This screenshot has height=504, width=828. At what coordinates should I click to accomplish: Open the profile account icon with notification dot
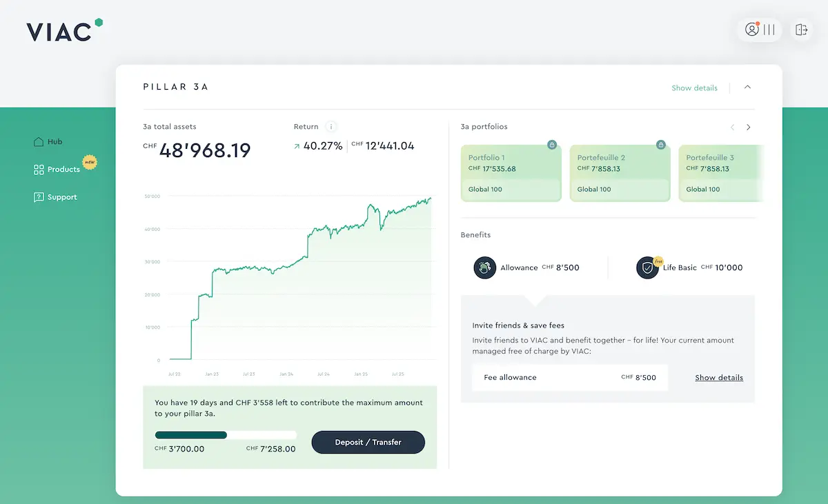tap(752, 30)
